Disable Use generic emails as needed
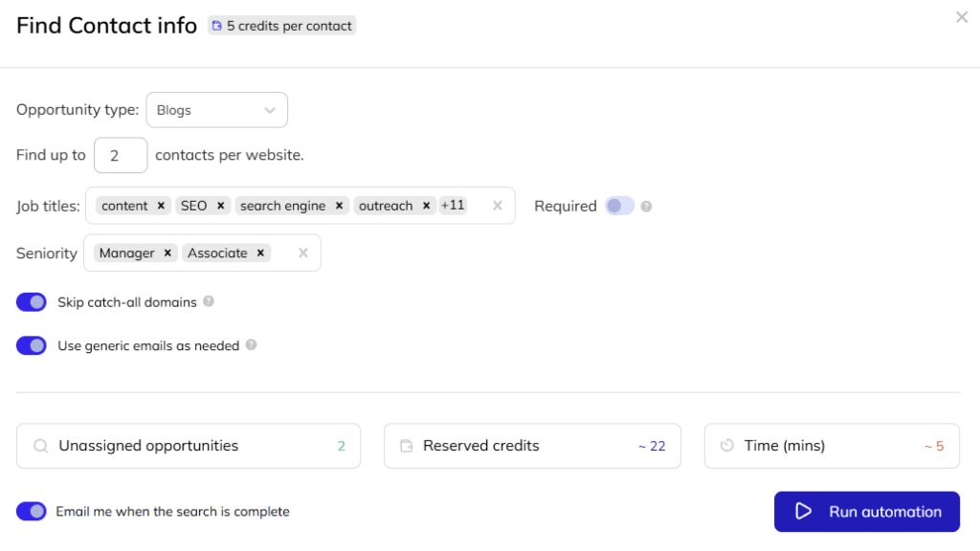 [x=32, y=345]
